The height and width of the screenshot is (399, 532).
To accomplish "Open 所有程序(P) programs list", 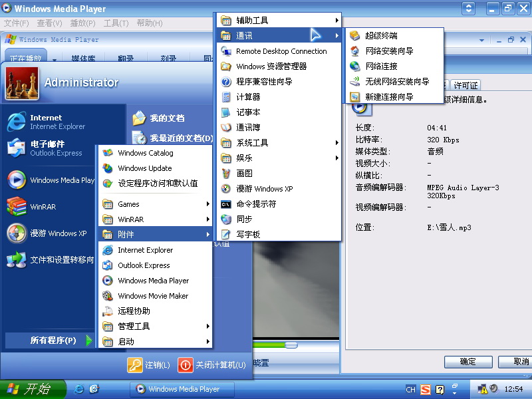I will [50, 340].
